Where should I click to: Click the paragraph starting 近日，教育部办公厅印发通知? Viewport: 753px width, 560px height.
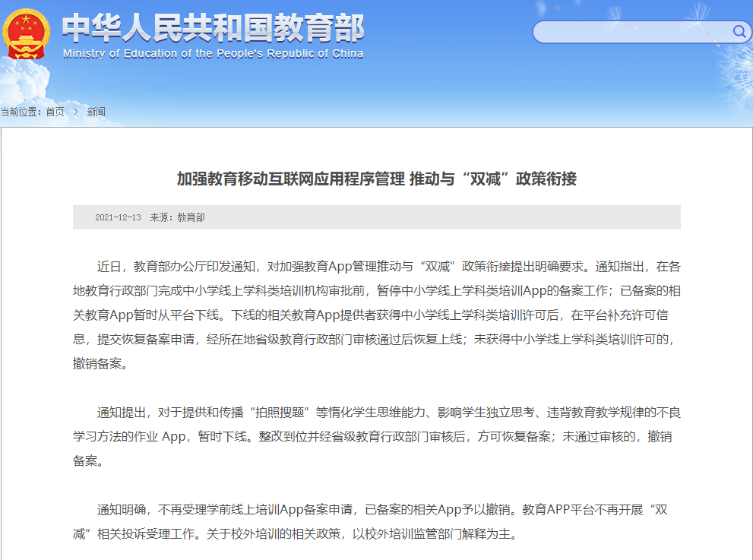[377, 315]
